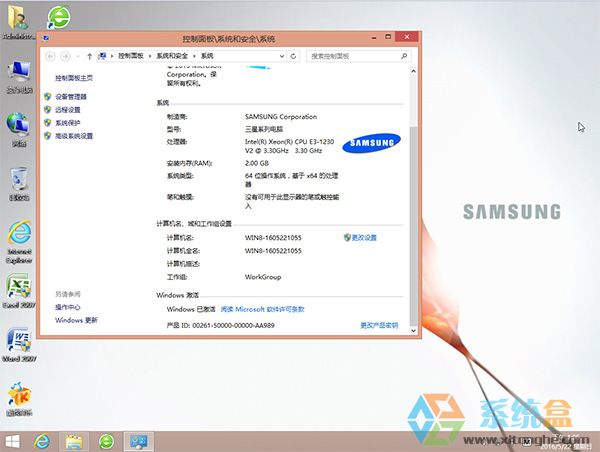The height and width of the screenshot is (452, 600).
Task: Read the Microsoft software license terms link
Action: (262, 309)
